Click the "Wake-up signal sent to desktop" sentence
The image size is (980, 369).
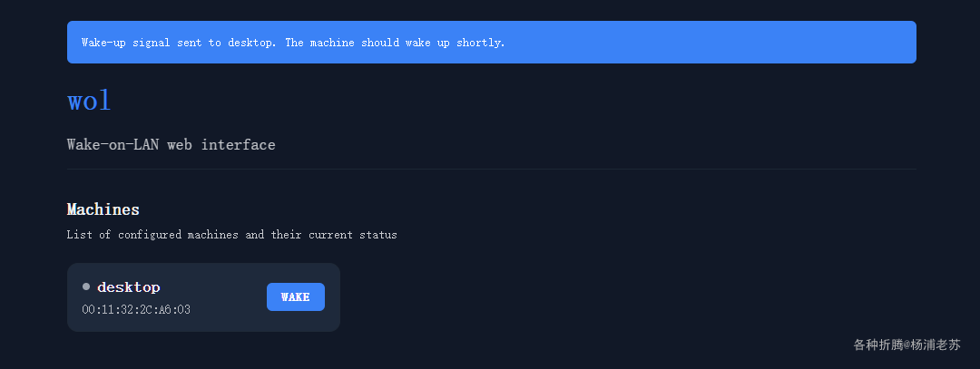pyautogui.click(x=179, y=43)
